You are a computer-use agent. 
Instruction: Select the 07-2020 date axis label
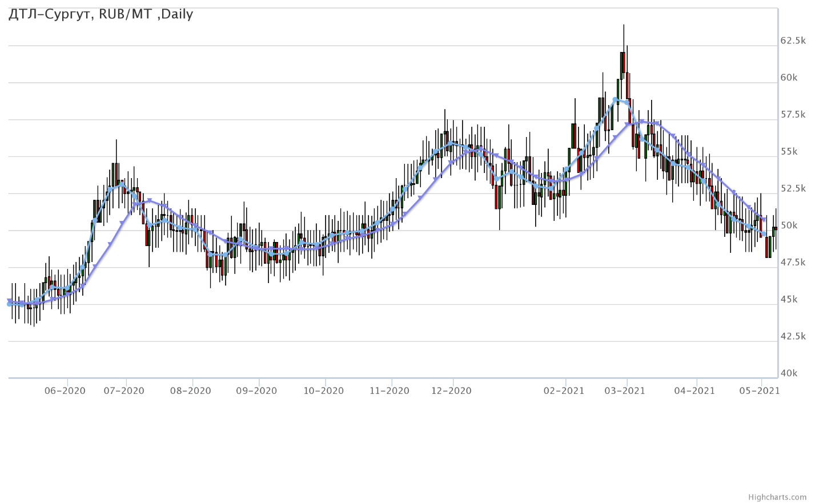124,391
